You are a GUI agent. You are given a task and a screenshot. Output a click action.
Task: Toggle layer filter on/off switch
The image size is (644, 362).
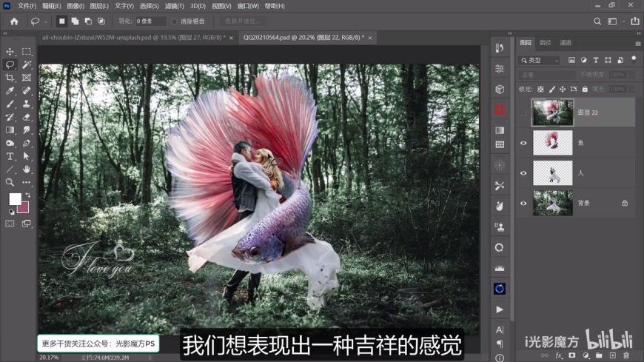634,59
